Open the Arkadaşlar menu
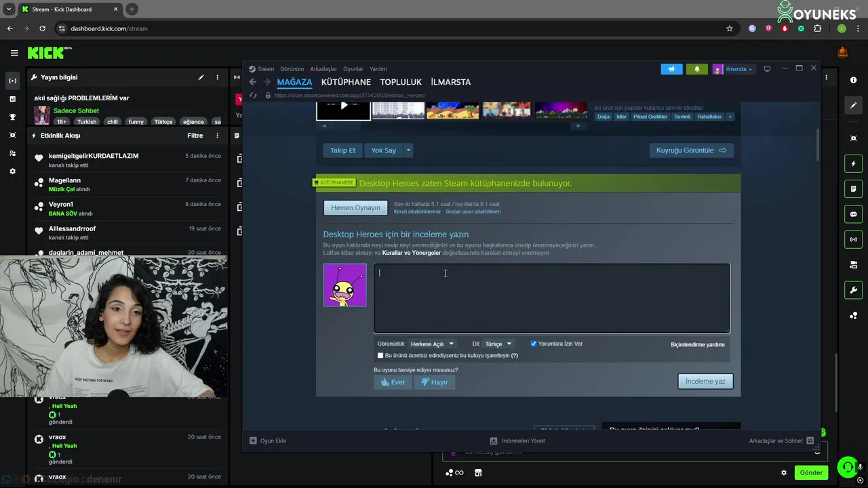 click(x=323, y=69)
